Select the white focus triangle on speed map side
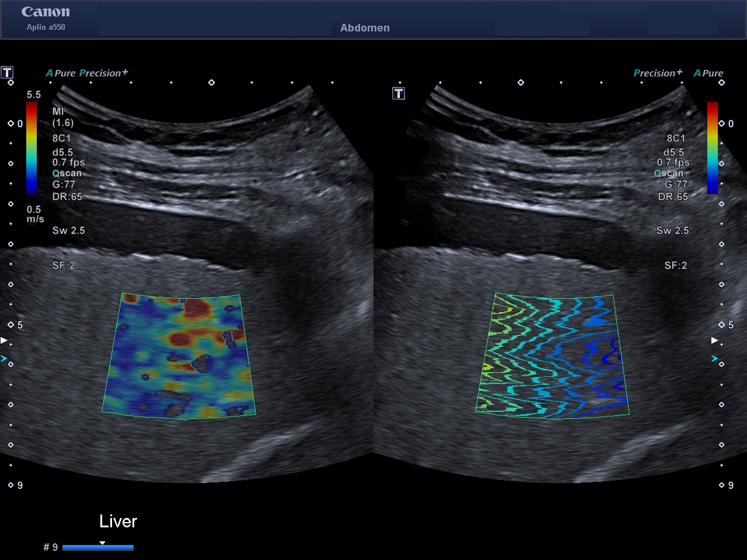This screenshot has width=747, height=560. pos(4,340)
